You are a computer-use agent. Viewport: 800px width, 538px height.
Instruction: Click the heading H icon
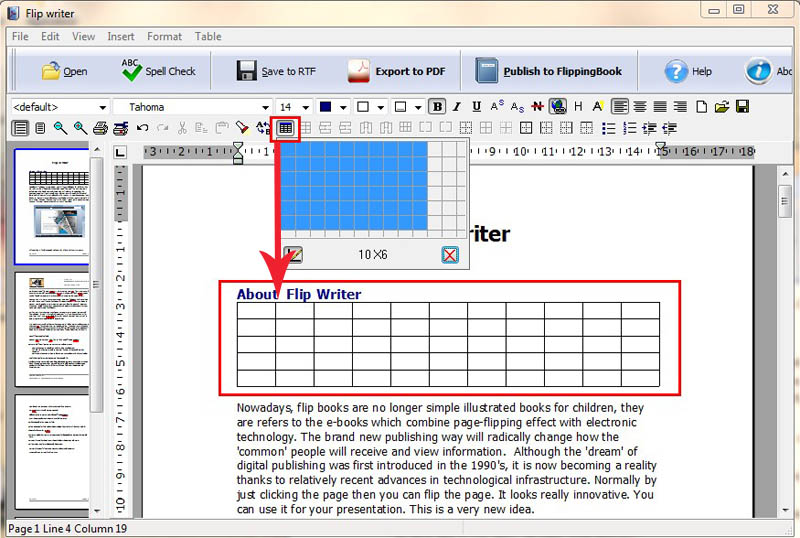pyautogui.click(x=578, y=106)
